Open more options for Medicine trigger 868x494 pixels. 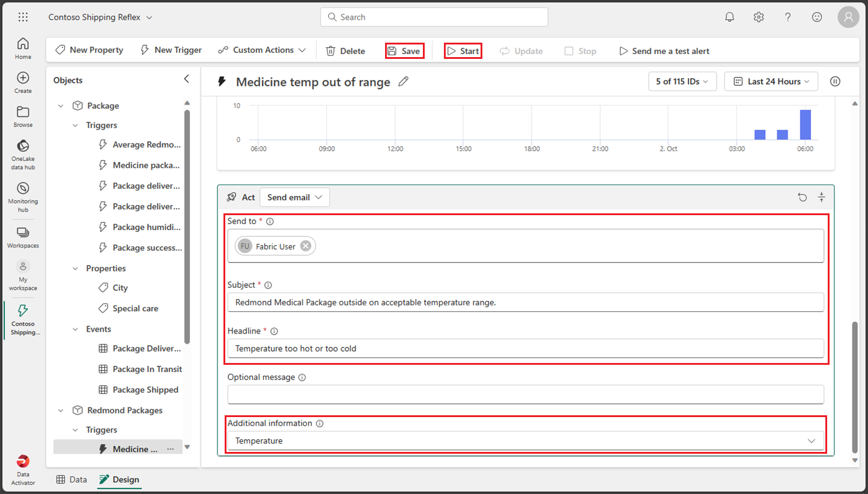click(x=170, y=449)
